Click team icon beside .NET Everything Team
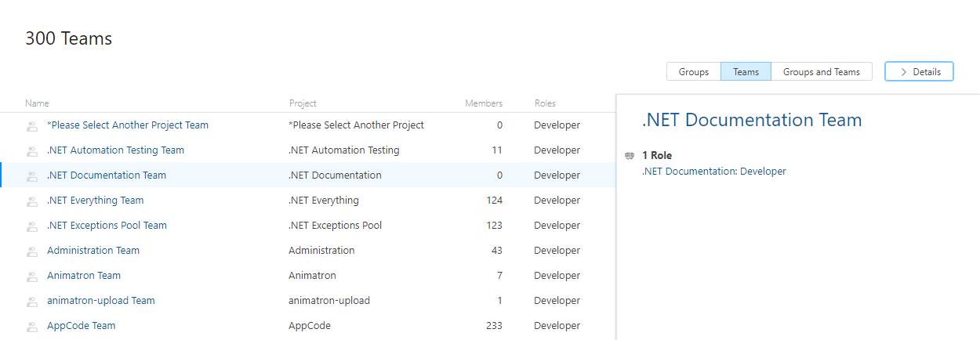Viewport: 980px width, 340px height. (32, 201)
